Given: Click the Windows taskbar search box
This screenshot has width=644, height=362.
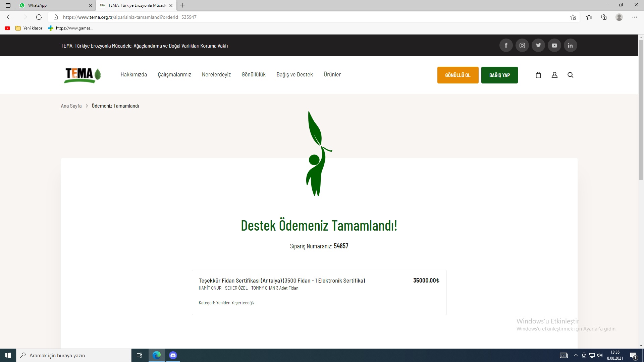Looking at the screenshot, I should (74, 355).
